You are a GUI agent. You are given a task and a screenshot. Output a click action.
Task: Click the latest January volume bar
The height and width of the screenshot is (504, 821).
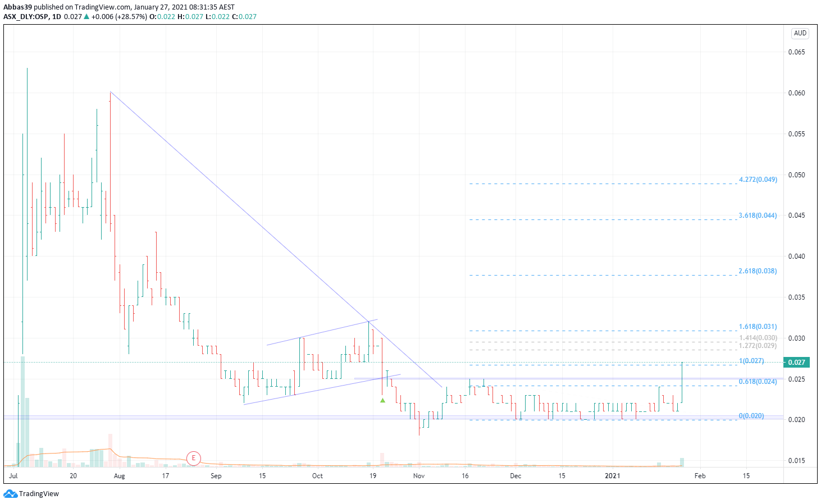[x=682, y=462]
